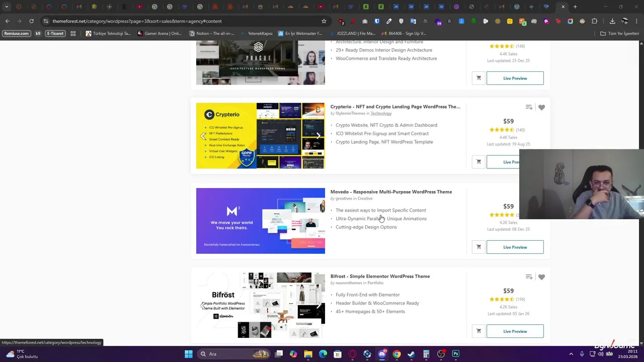This screenshot has height=362, width=644.
Task: Open the Movedo purple thumbnail image
Action: 261,221
